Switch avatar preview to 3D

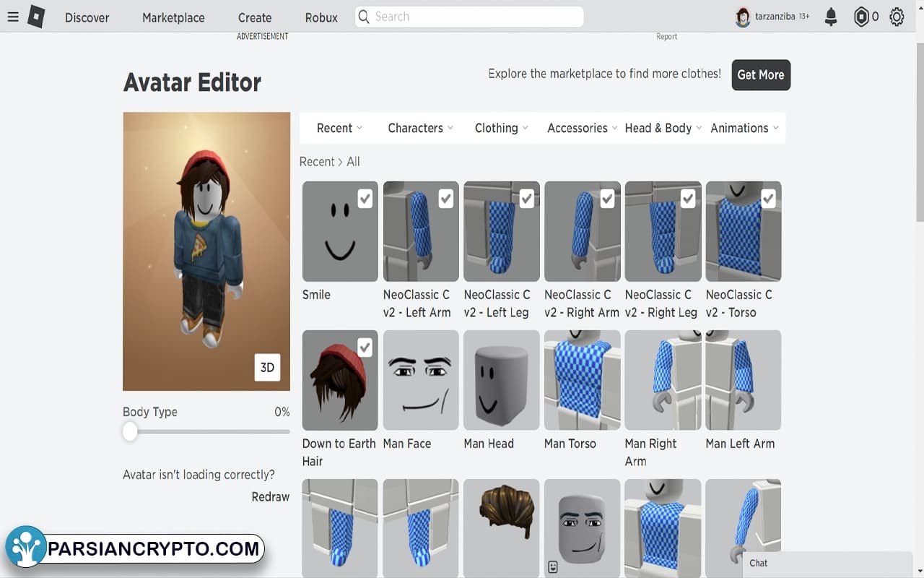[267, 367]
